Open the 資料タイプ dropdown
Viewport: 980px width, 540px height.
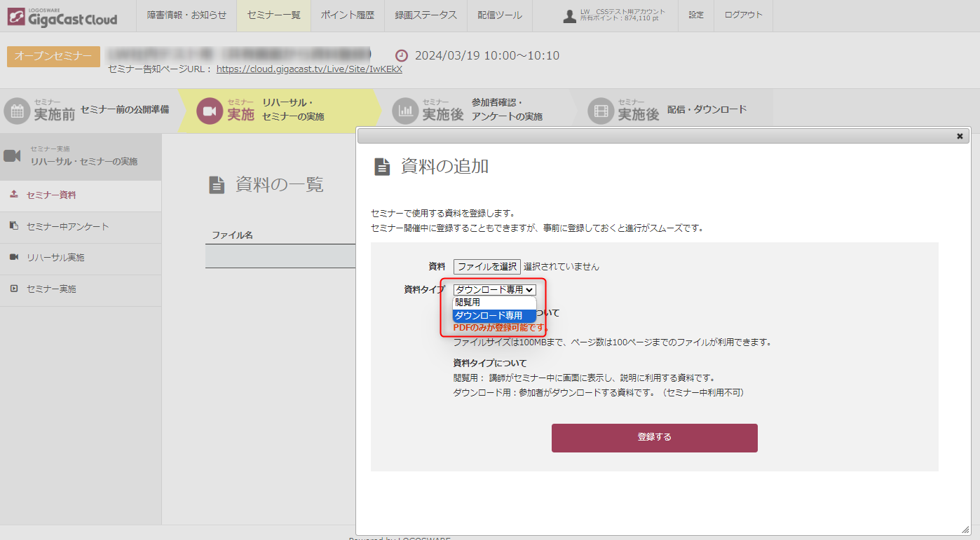click(494, 289)
